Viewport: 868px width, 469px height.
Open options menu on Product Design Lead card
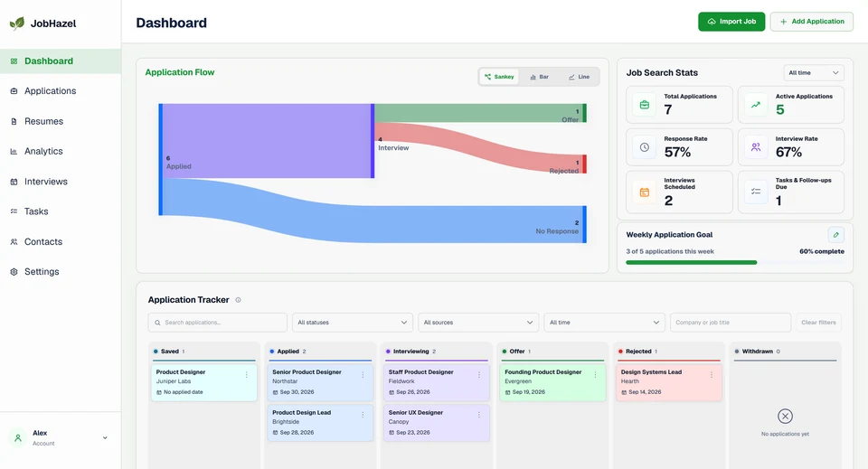pos(363,415)
